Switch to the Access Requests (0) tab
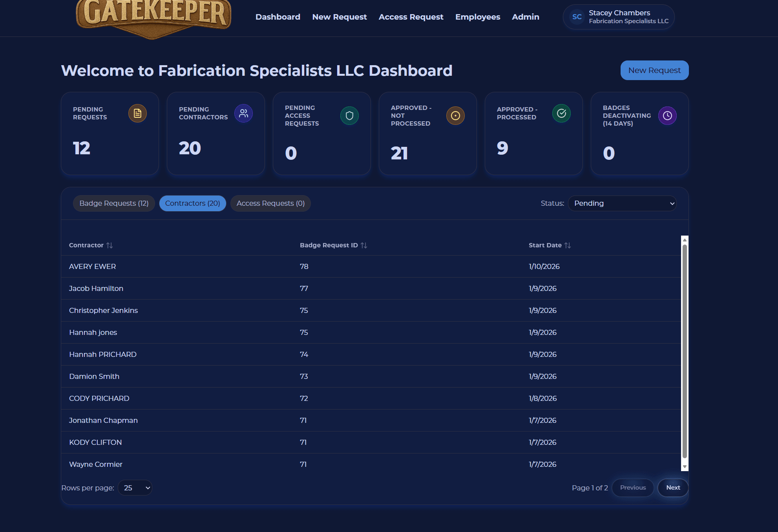Image resolution: width=778 pixels, height=532 pixels. pos(270,203)
